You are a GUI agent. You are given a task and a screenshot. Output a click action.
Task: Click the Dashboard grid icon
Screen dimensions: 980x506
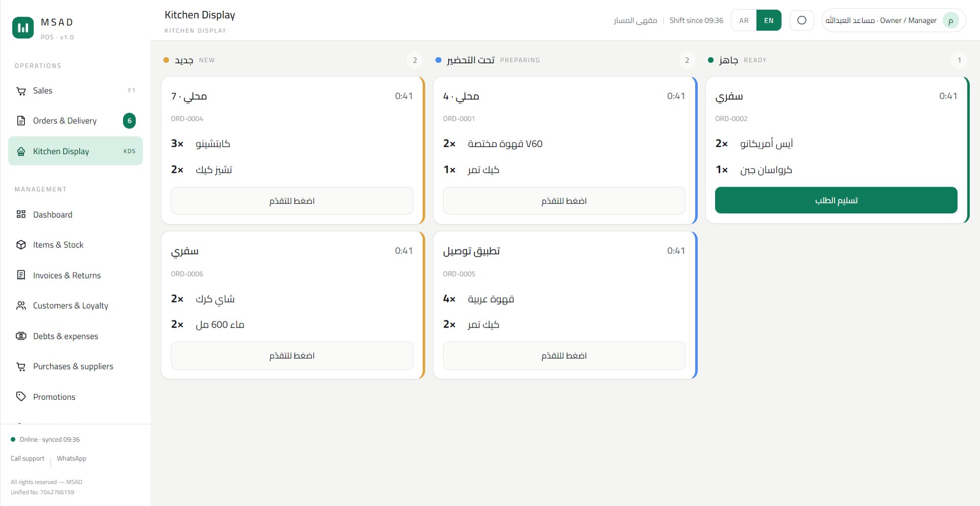click(x=21, y=214)
